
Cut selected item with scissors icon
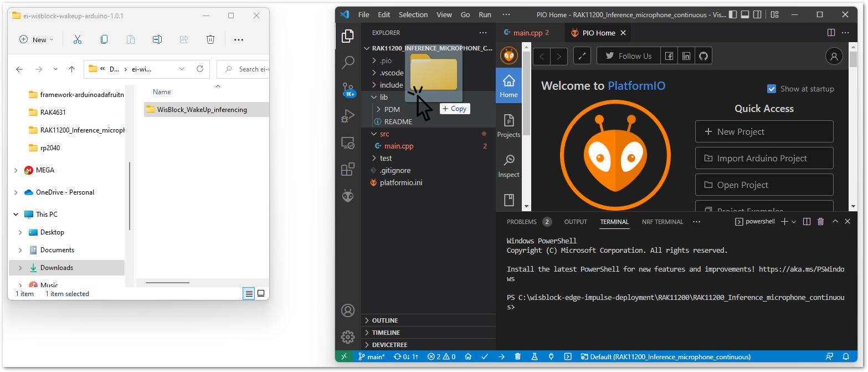point(78,39)
